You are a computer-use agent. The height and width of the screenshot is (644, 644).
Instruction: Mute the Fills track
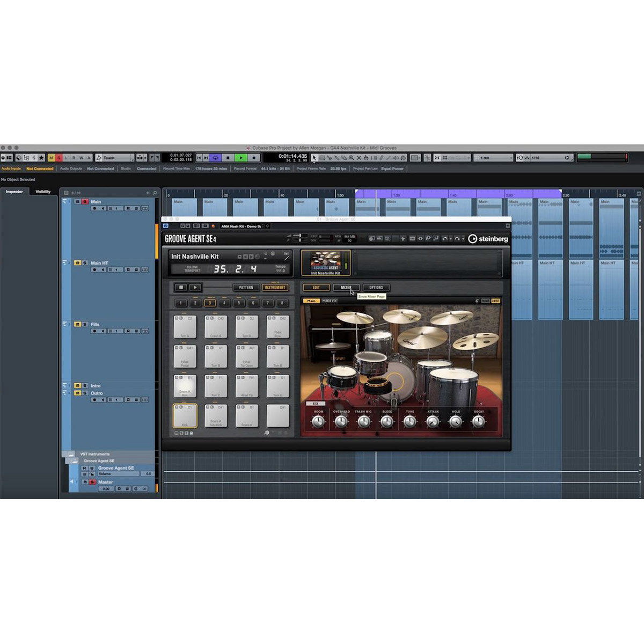(77, 324)
